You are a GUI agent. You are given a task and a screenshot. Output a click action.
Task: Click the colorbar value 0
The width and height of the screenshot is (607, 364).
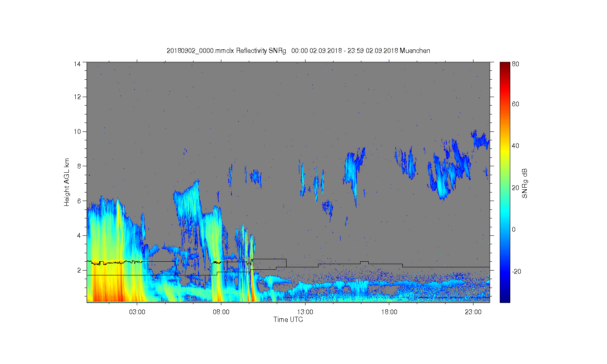(x=514, y=229)
